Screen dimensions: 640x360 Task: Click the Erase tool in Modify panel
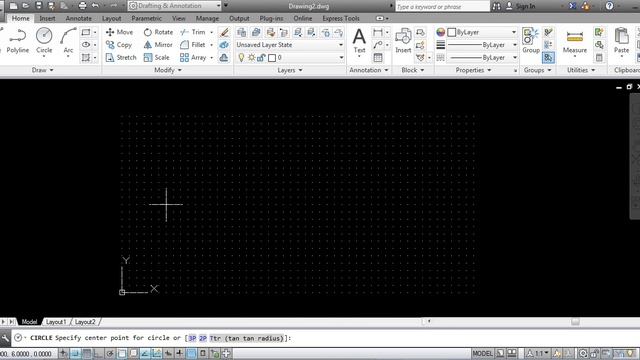224,32
